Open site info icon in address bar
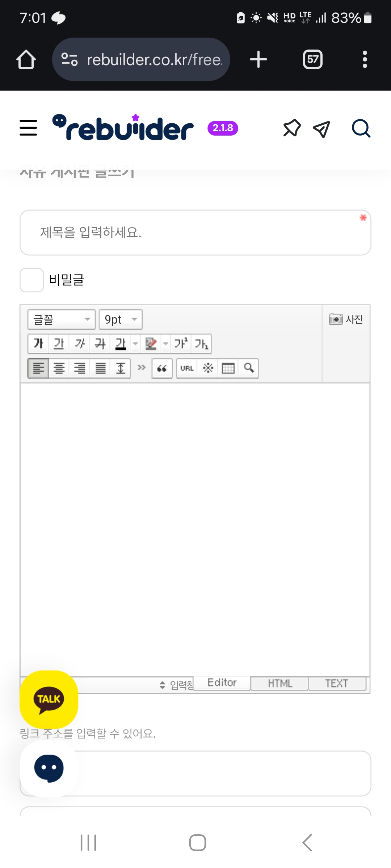This screenshot has width=391, height=868. [70, 59]
